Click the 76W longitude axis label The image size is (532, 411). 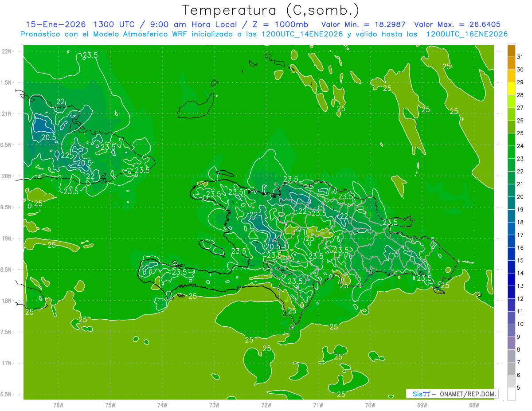tap(58, 405)
